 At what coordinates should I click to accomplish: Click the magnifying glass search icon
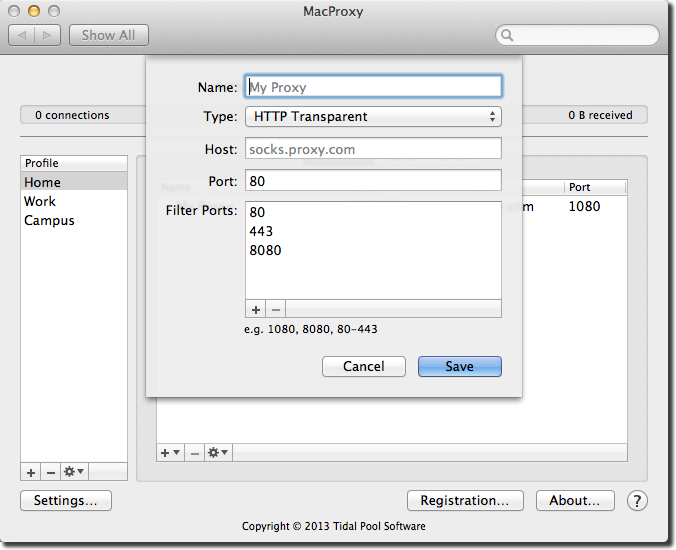pyautogui.click(x=507, y=35)
